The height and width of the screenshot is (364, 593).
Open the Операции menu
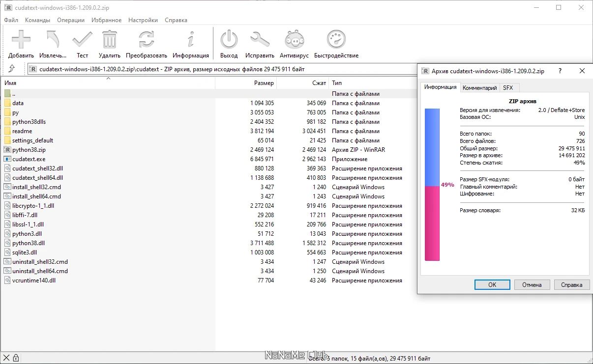(x=71, y=20)
